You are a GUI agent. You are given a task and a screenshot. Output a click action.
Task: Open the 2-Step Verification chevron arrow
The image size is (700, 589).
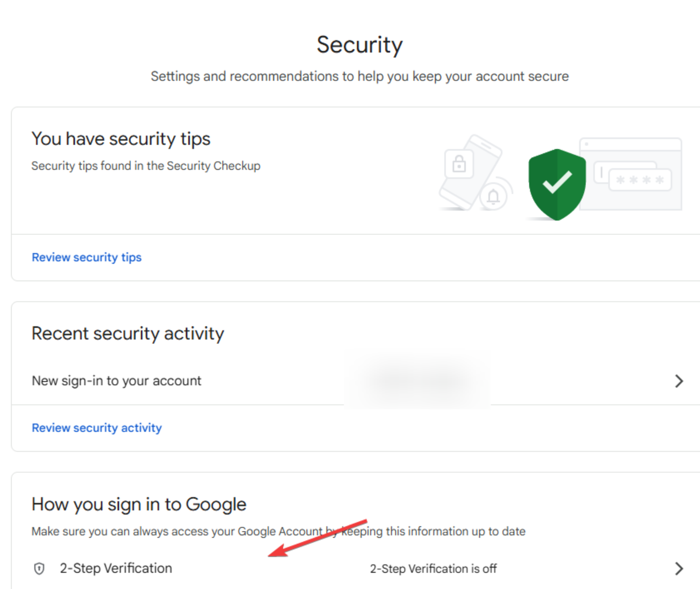click(679, 569)
